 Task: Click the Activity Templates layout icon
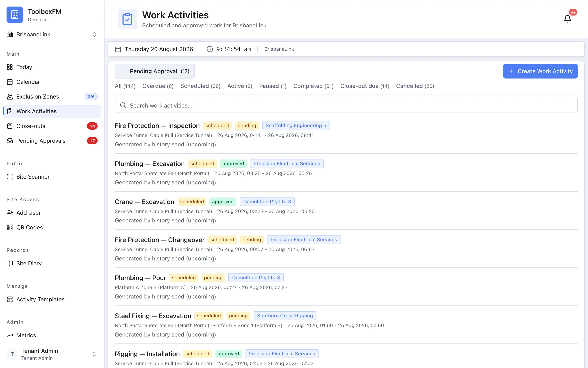[10, 299]
